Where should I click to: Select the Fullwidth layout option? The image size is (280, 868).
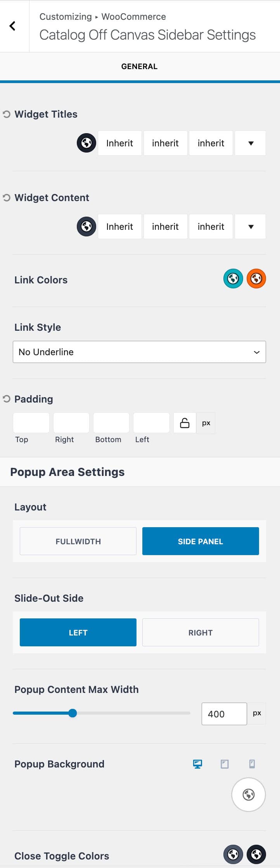78,541
